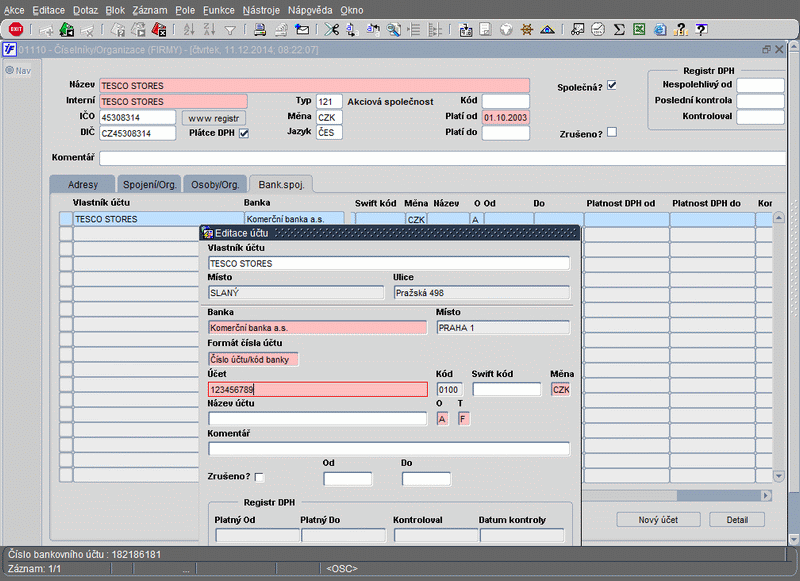Click the globe icon in toolbar

pyautogui.click(x=506, y=30)
